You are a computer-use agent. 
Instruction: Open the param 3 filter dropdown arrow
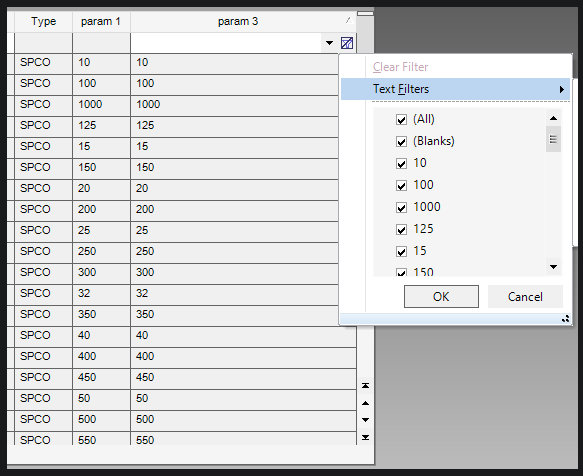329,43
